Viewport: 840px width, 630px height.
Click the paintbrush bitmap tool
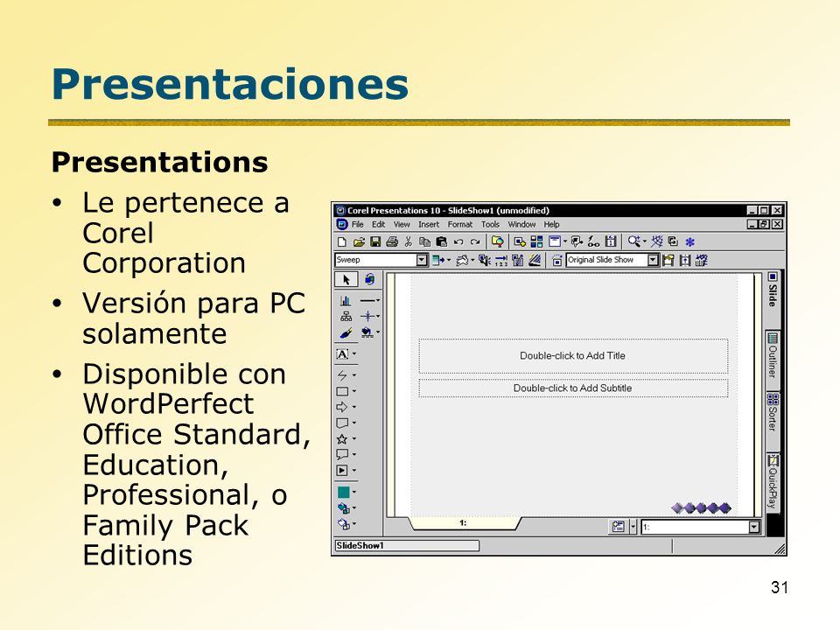(346, 332)
